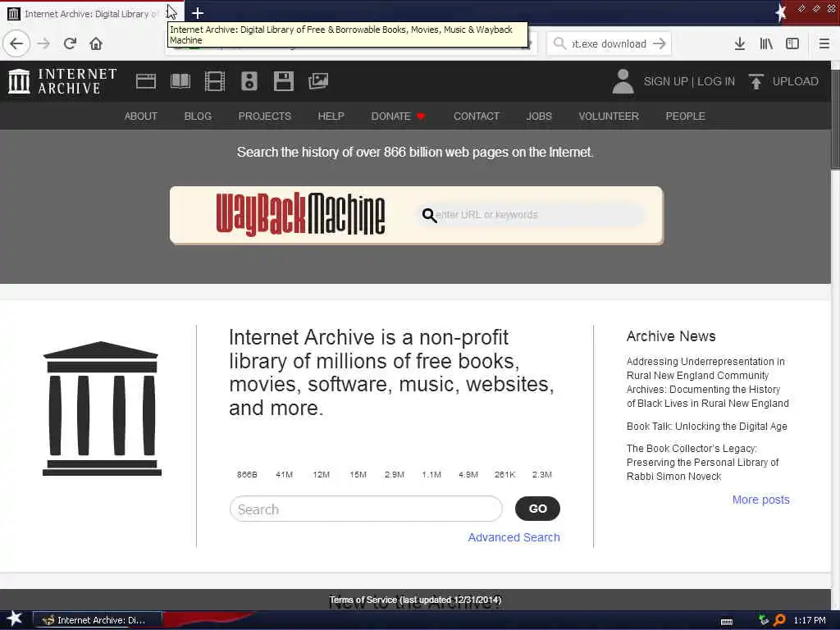Screen dimensions: 840x630
Task: Click the UPLOAD link
Action: (x=795, y=81)
